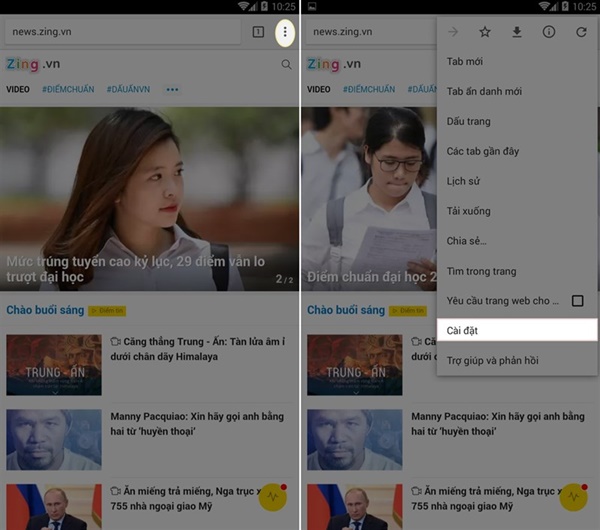Screen dimensions: 600x530
Task: Tap the download page arrow icon
Action: [517, 32]
